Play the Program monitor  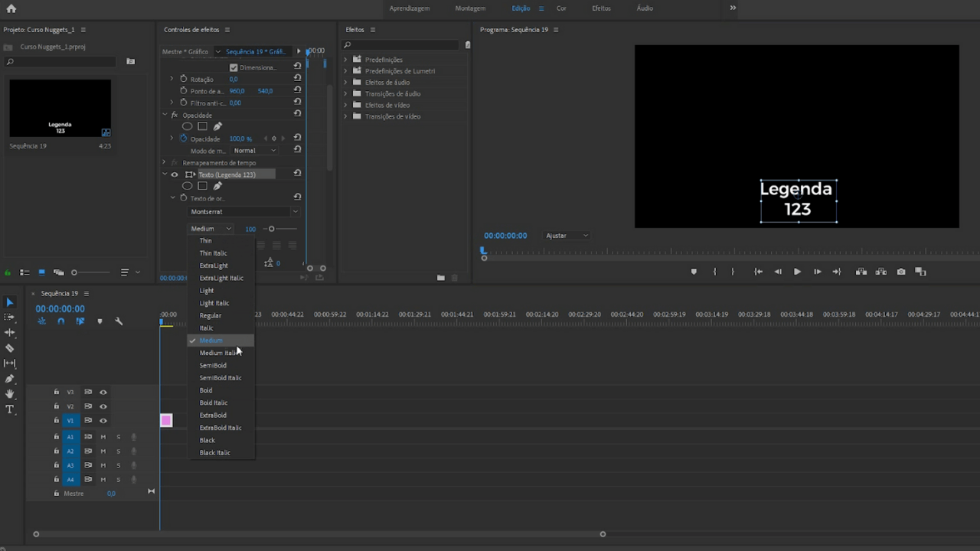[797, 272]
